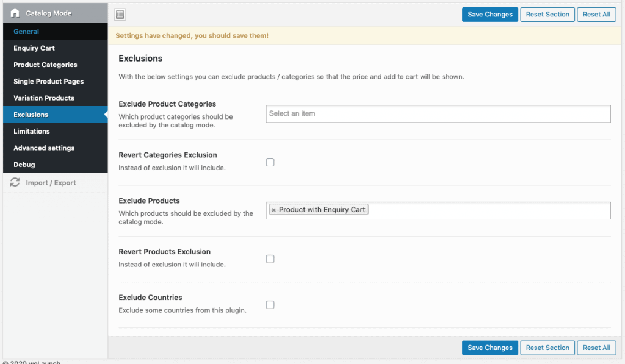Click the Exclude Countries label
625x364 pixels.
click(x=150, y=298)
